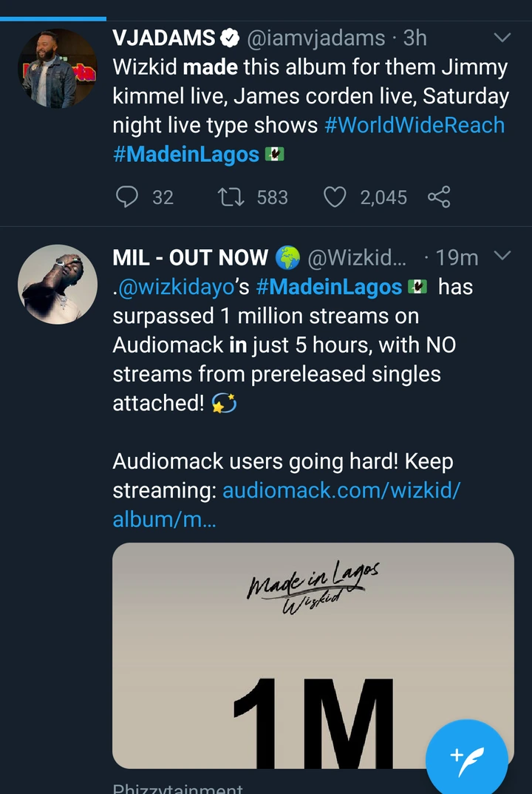Reply to VJADAMS tweet via comment icon
This screenshot has width=532, height=794.
pos(128,197)
